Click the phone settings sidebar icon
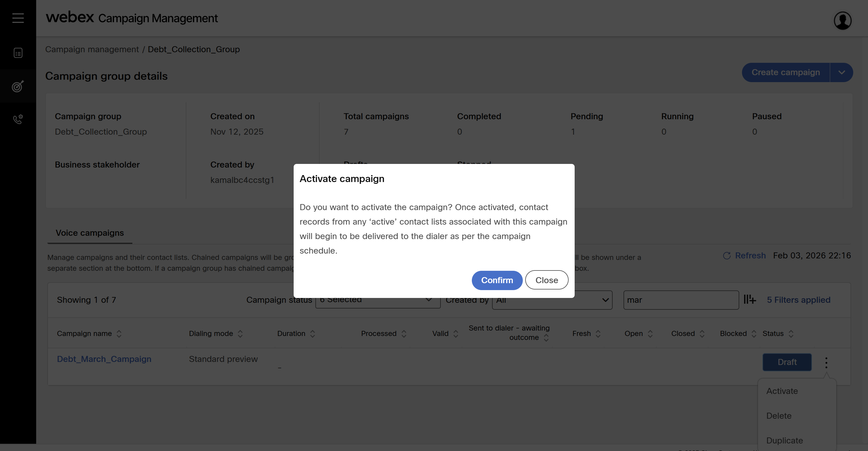Viewport: 868px width, 451px height. tap(18, 119)
